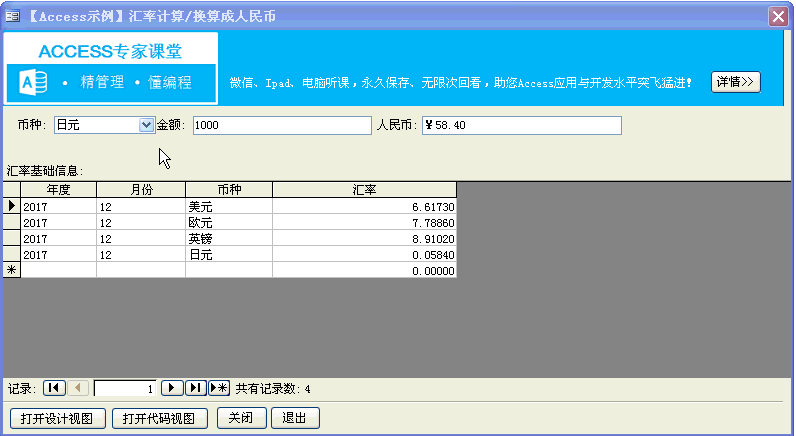Click 打开代码视图 button
This screenshot has height=436, width=796.
[159, 418]
